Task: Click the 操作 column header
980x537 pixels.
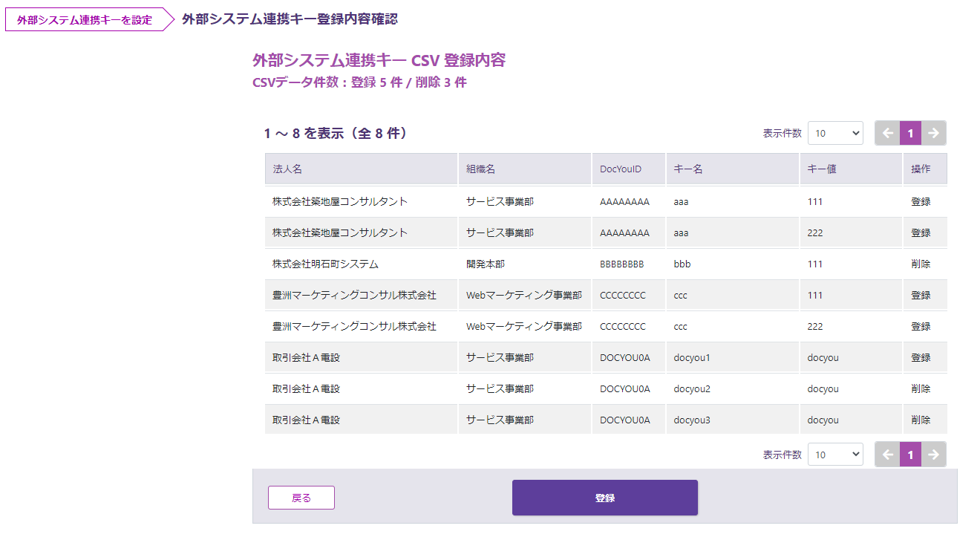Action: [x=921, y=169]
